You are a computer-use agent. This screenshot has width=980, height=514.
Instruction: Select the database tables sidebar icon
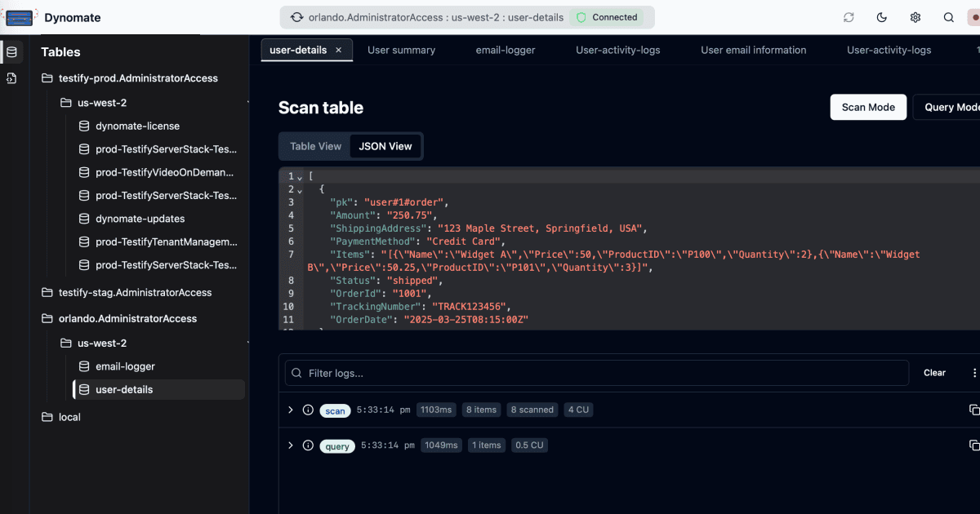(x=11, y=52)
